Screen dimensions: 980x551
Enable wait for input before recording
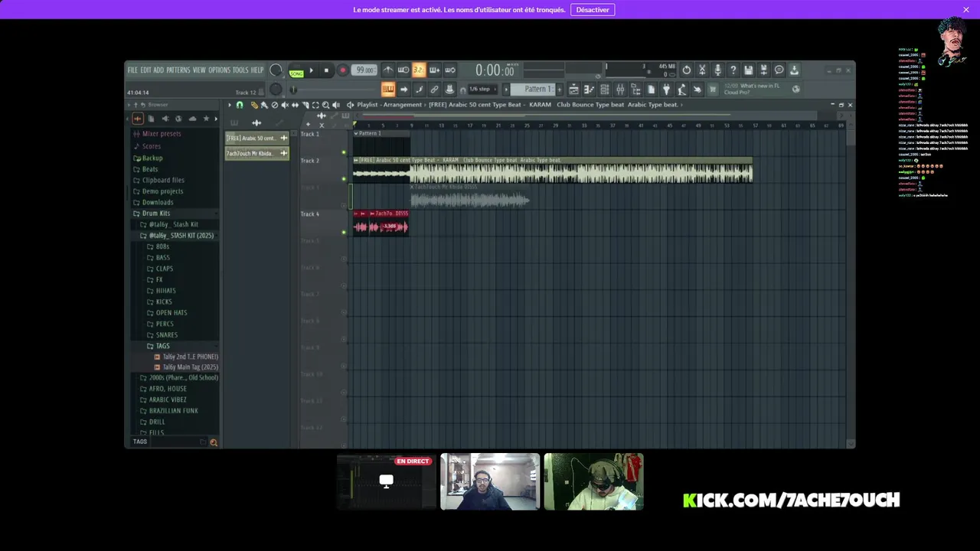coord(403,70)
